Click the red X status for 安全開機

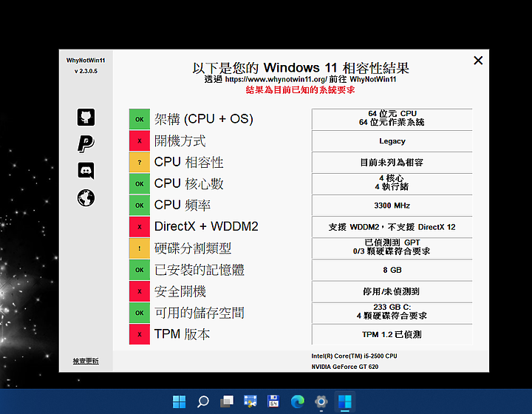tap(140, 291)
